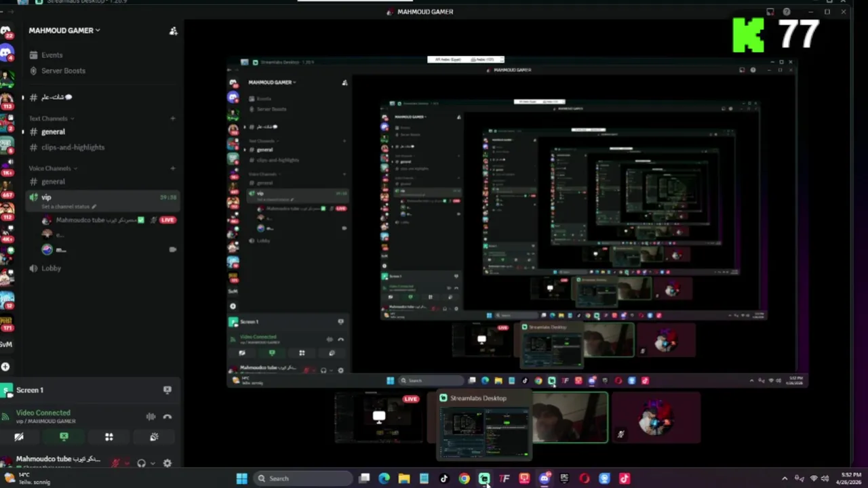Toggle the muted microphone icon
Screen dimensions: 868x488
(x=116, y=464)
